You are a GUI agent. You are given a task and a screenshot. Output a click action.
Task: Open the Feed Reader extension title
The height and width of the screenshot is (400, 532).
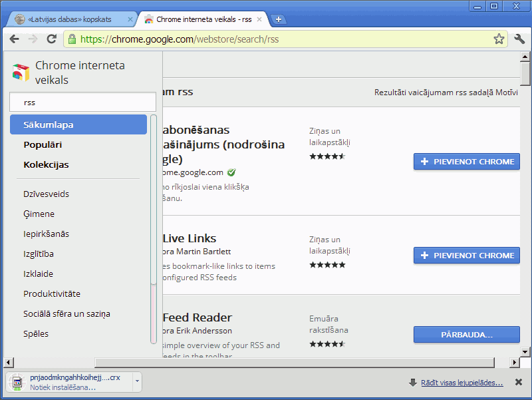point(197,317)
